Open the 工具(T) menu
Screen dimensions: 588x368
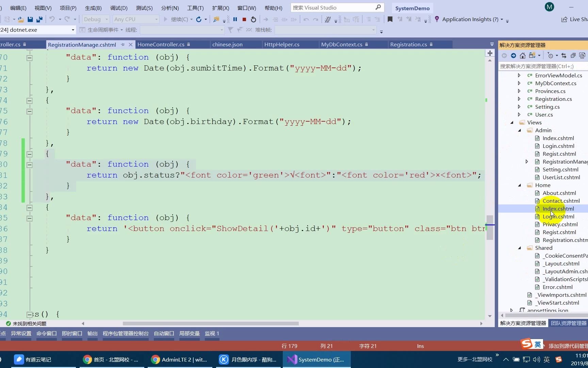tap(195, 8)
